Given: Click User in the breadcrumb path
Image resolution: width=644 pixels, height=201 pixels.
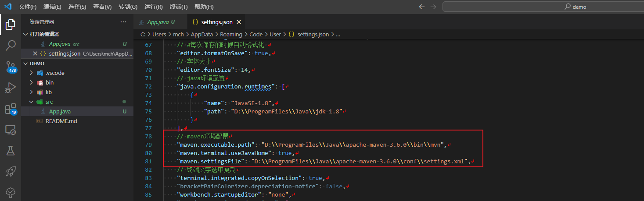Looking at the screenshot, I should coord(275,34).
